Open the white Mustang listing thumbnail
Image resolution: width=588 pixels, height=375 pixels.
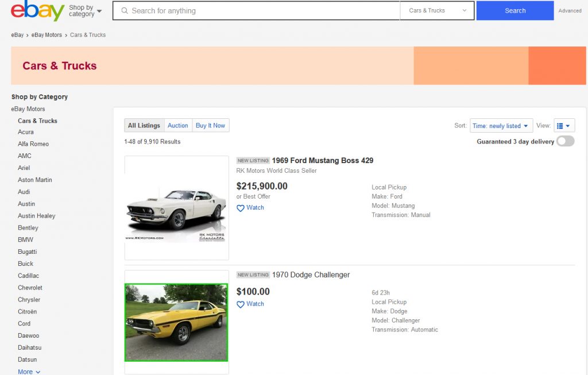[177, 208]
